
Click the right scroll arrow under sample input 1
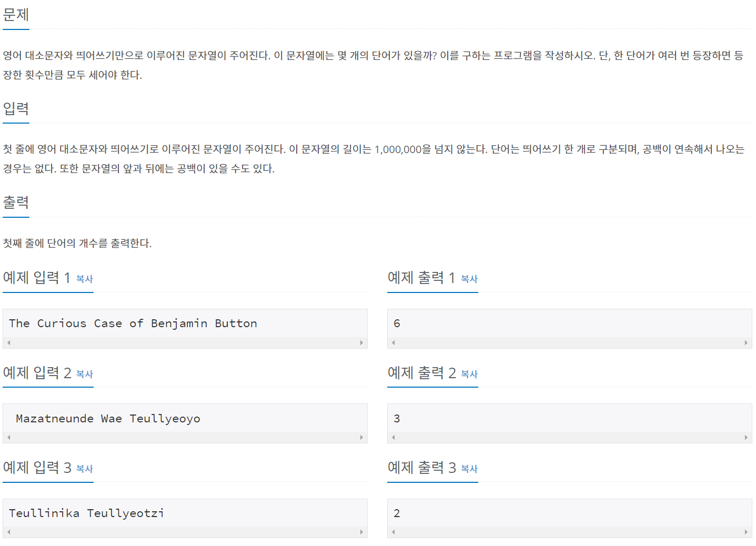pyautogui.click(x=362, y=342)
